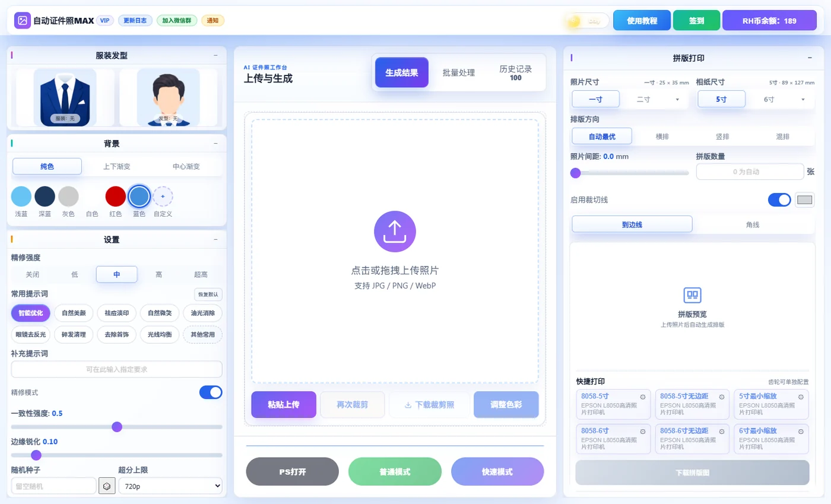Pick the red 红色 background swatch

(x=116, y=196)
